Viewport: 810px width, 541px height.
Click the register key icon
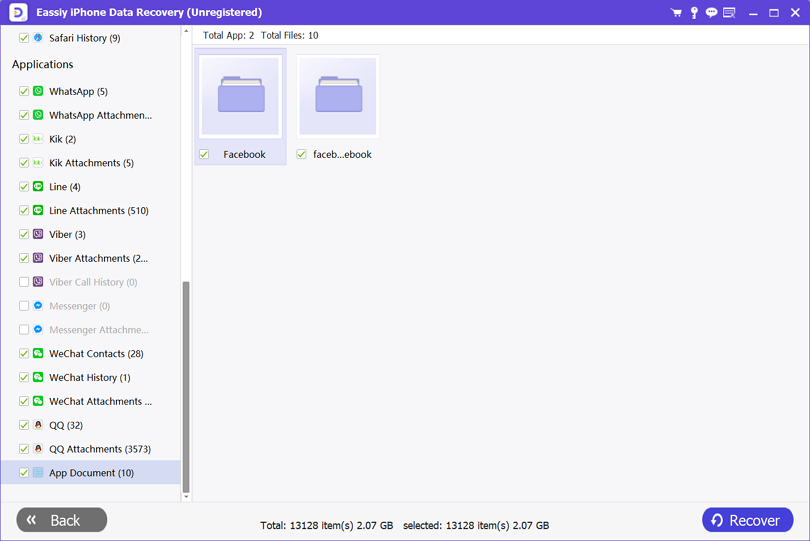tap(694, 12)
